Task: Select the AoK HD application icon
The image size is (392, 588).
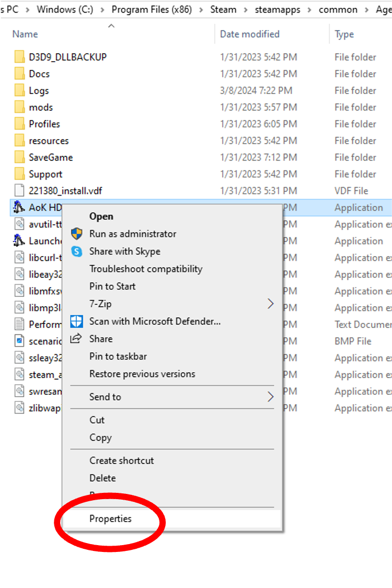Action: click(19, 207)
